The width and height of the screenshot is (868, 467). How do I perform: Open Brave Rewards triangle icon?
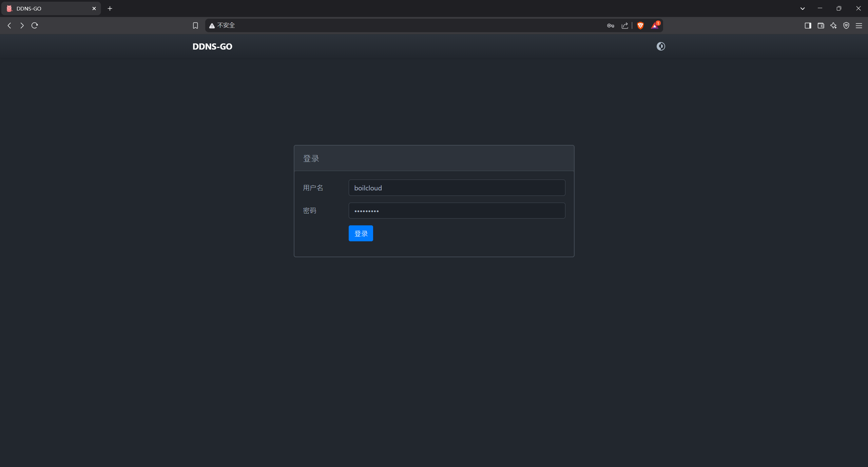click(x=655, y=25)
